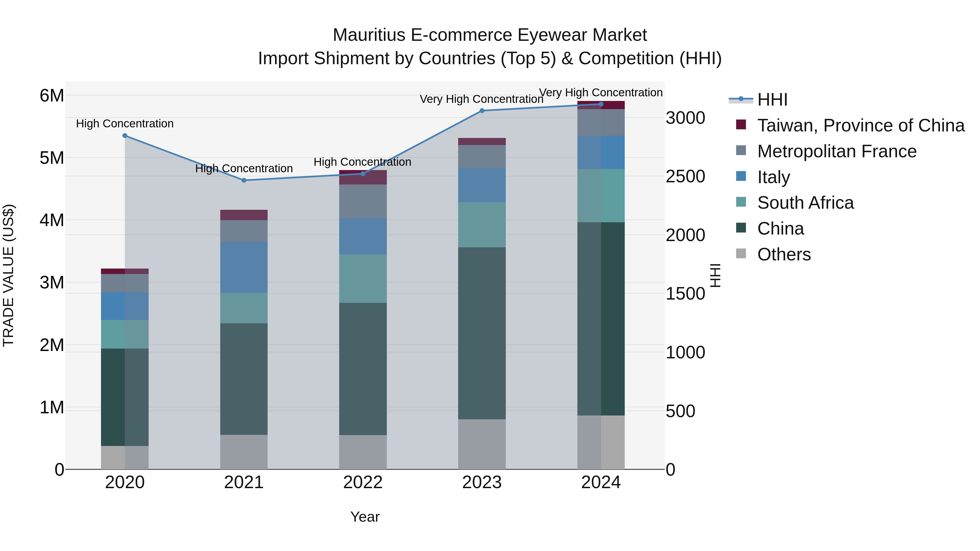Click the Taiwan dark red legend swatch

741,124
